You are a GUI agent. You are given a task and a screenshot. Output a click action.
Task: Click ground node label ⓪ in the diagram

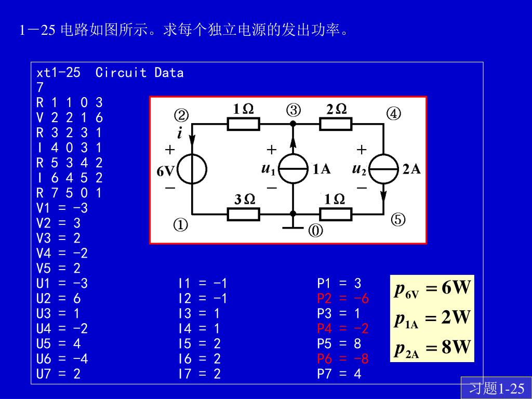click(x=315, y=231)
